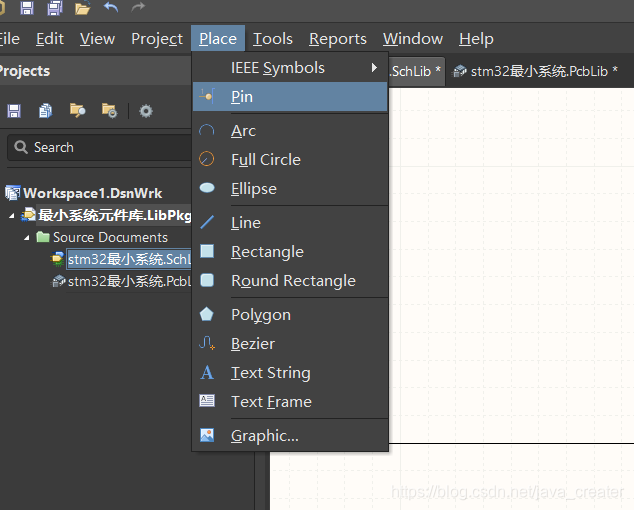This screenshot has height=510, width=634.
Task: Choose Text Frame menu entry
Action: [x=290, y=402]
